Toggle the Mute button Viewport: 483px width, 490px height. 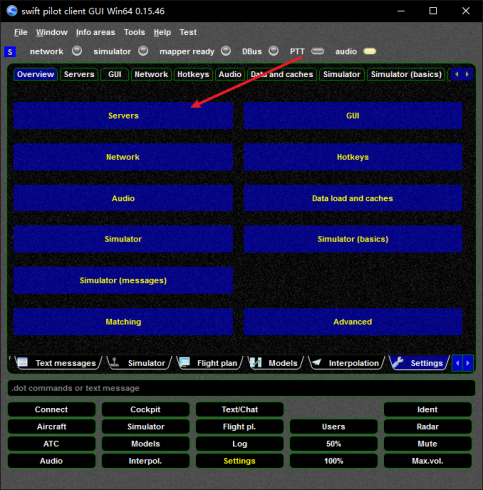coord(428,444)
